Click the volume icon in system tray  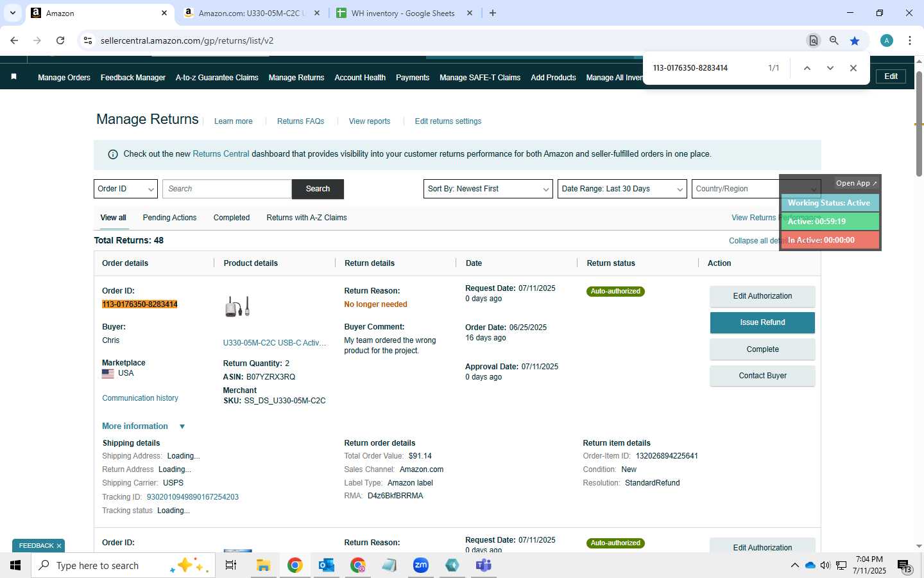point(825,565)
